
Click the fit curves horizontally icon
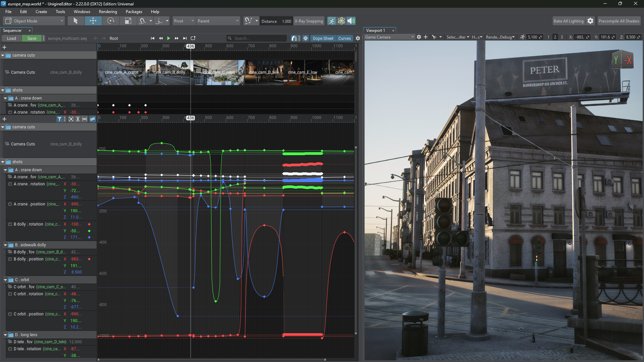point(85,119)
